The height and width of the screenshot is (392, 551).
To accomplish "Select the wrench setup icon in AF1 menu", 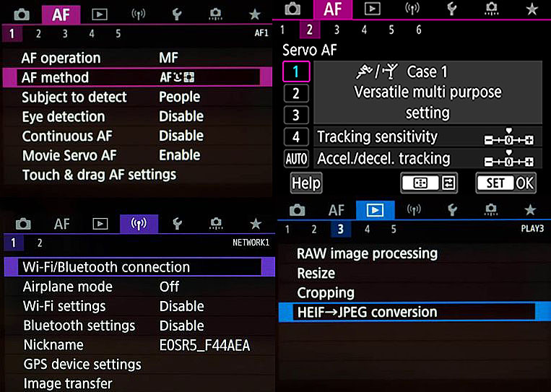I will pos(177,14).
